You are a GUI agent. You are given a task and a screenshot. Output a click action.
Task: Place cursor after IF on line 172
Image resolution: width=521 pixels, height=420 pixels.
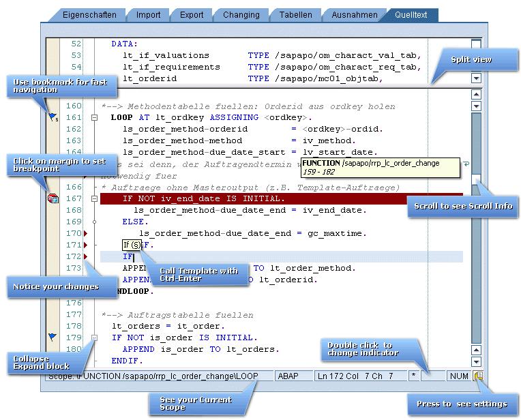point(134,257)
